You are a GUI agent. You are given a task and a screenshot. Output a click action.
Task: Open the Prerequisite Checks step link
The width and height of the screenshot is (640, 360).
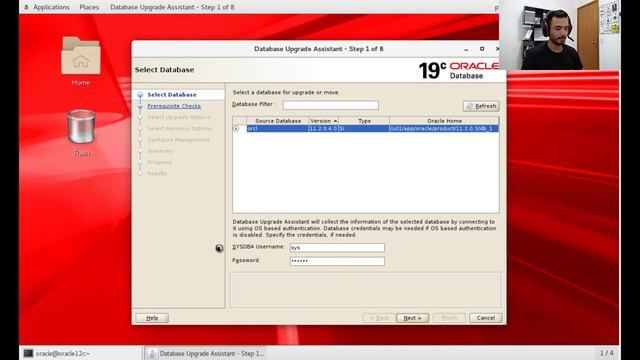click(x=174, y=106)
